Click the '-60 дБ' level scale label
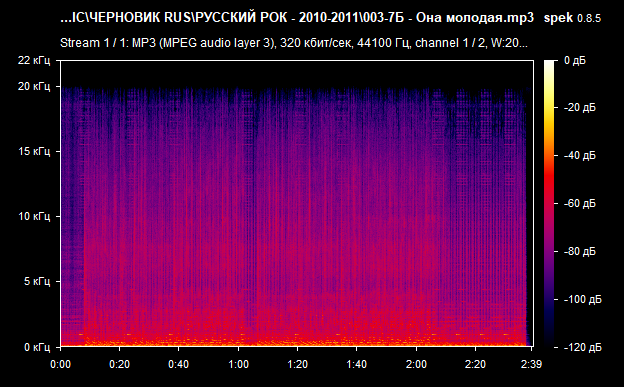624x387 pixels. coord(580,203)
